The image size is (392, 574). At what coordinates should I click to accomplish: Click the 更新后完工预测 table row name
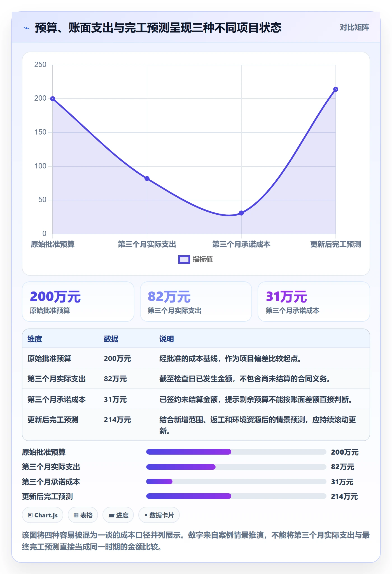53,420
